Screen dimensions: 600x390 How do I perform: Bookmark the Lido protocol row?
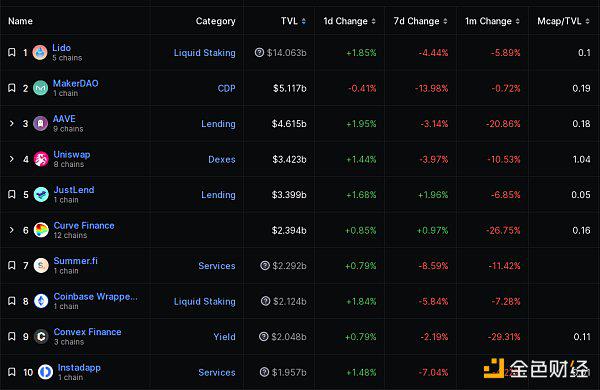[12, 52]
